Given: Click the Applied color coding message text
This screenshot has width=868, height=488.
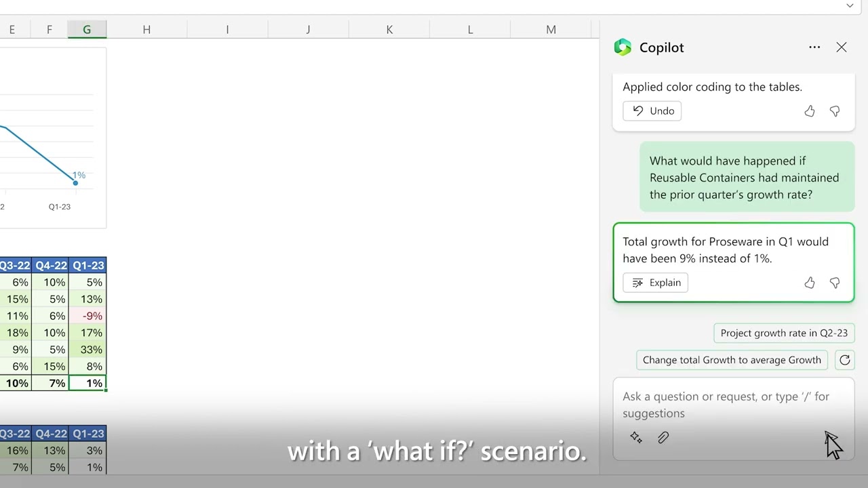Looking at the screenshot, I should pyautogui.click(x=712, y=87).
